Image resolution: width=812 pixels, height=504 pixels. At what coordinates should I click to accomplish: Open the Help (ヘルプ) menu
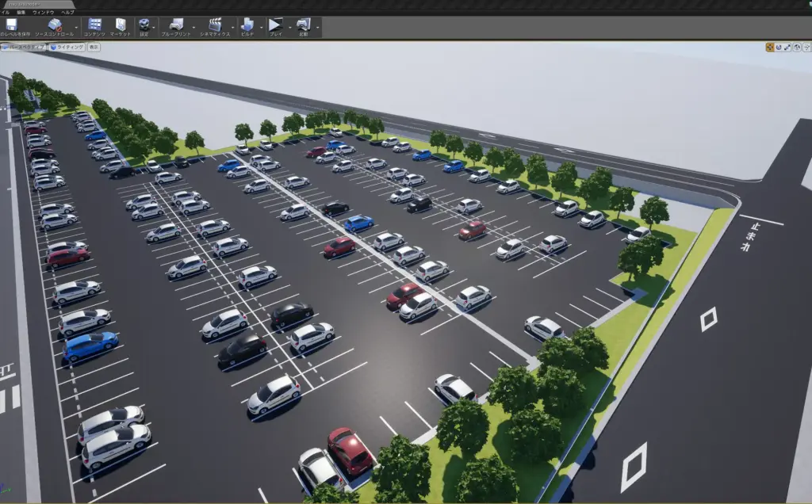pyautogui.click(x=67, y=13)
